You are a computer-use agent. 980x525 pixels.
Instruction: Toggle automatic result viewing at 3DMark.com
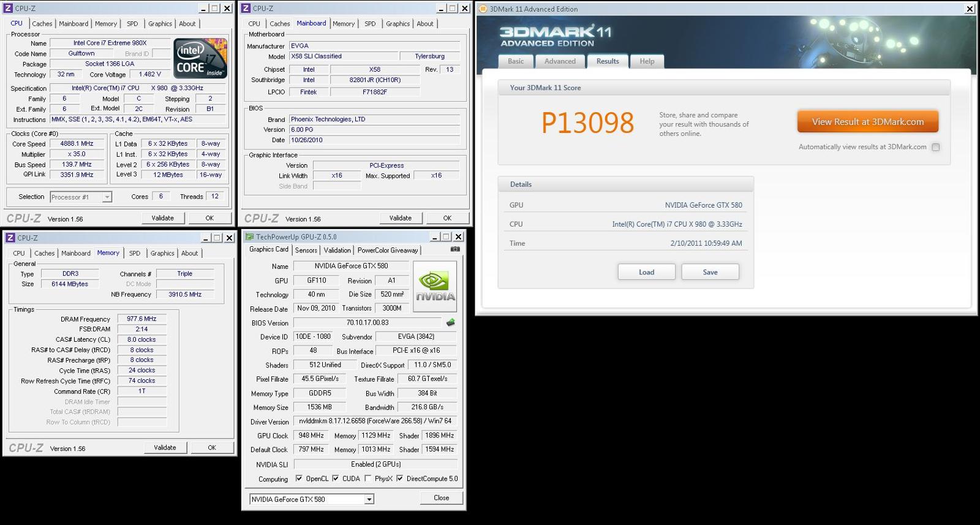point(935,147)
